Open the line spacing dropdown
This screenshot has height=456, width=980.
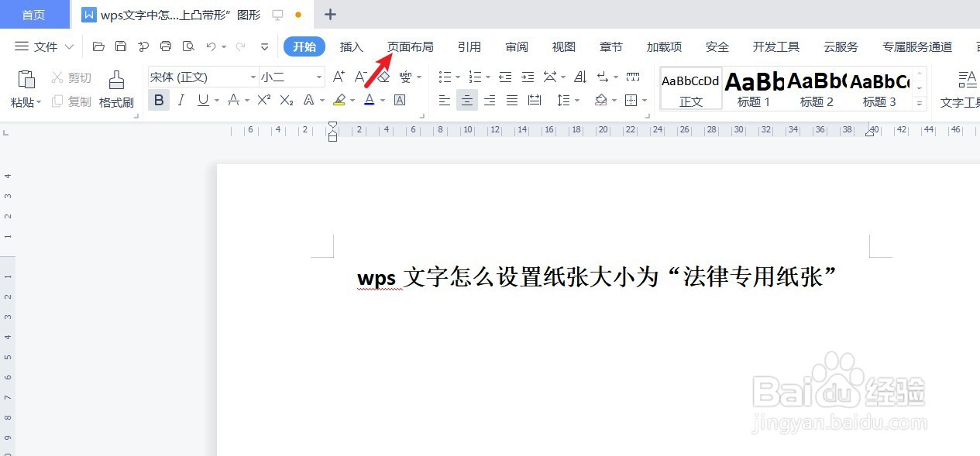pyautogui.click(x=579, y=101)
